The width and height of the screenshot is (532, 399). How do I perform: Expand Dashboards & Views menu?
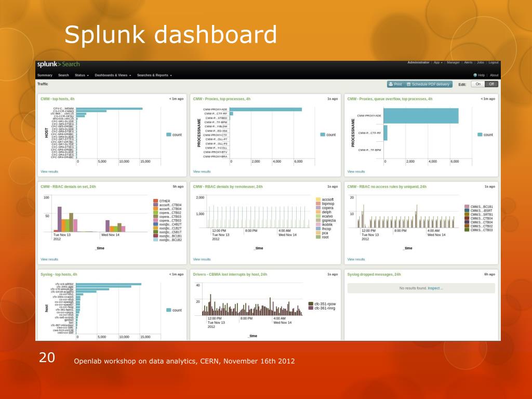click(x=113, y=75)
